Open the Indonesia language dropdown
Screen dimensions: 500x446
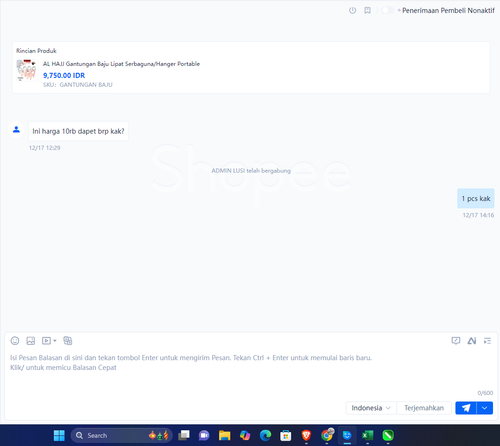pos(371,408)
